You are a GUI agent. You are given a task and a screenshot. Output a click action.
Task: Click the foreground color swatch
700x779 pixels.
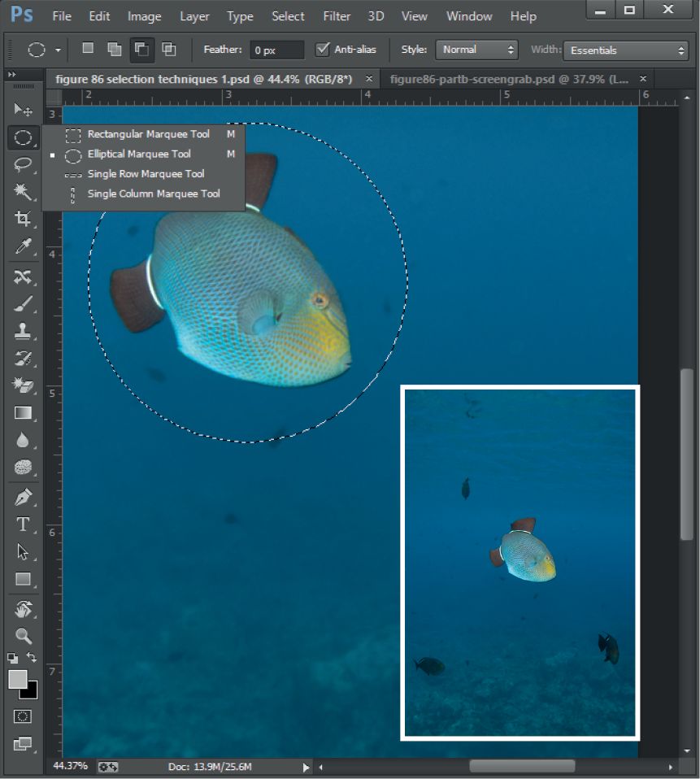[x=16, y=678]
